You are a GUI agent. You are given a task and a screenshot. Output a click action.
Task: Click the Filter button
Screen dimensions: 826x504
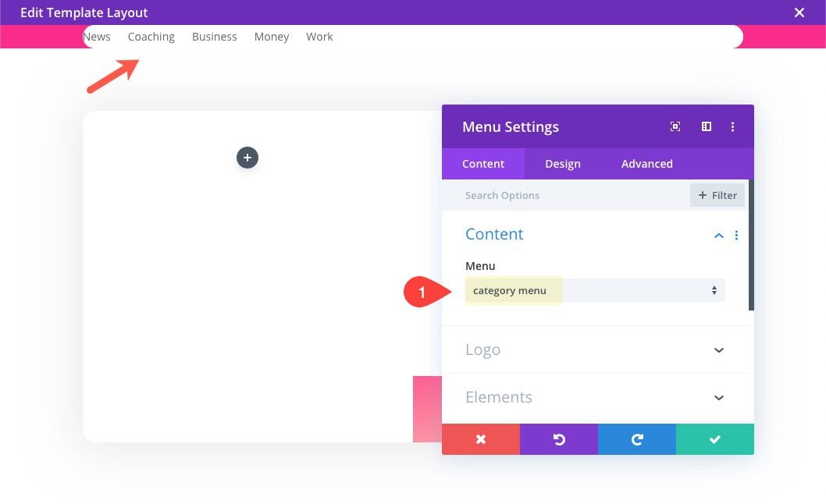click(x=717, y=195)
